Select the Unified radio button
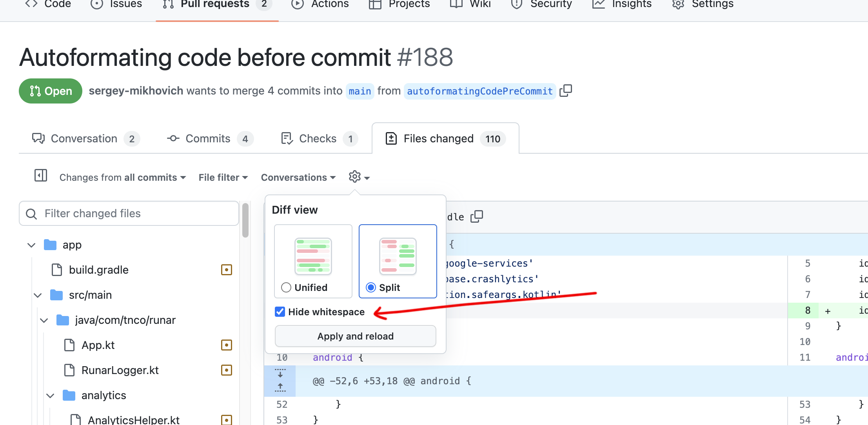The image size is (868, 425). (286, 287)
